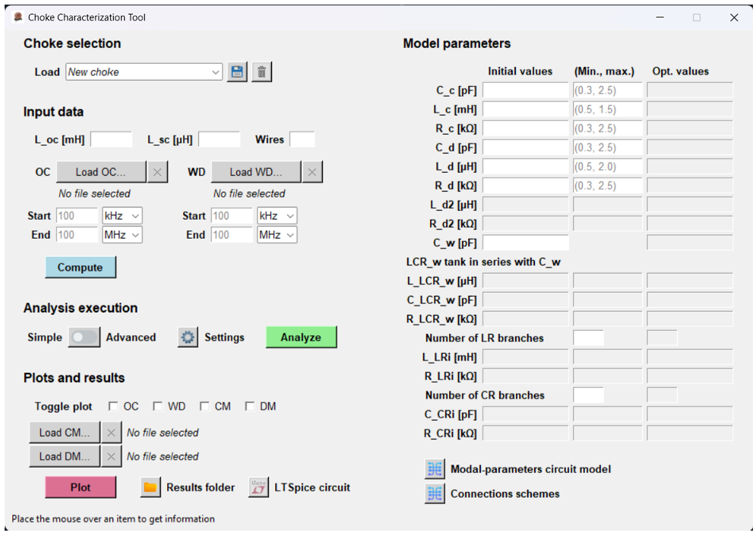Click the Plot button
Image resolution: width=756 pixels, height=536 pixels.
(x=80, y=487)
